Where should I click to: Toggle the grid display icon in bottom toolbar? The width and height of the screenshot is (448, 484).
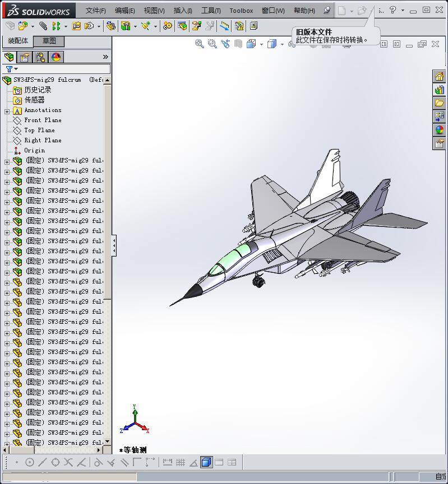(x=181, y=462)
